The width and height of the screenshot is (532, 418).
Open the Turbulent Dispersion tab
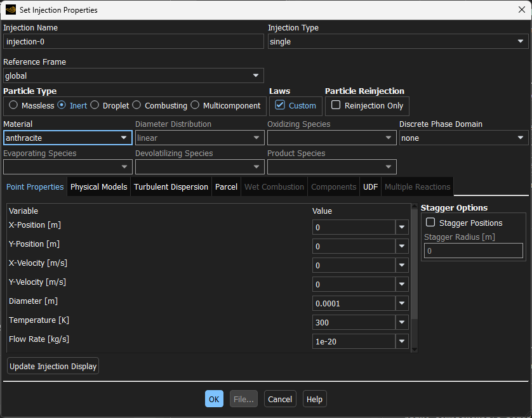click(171, 186)
